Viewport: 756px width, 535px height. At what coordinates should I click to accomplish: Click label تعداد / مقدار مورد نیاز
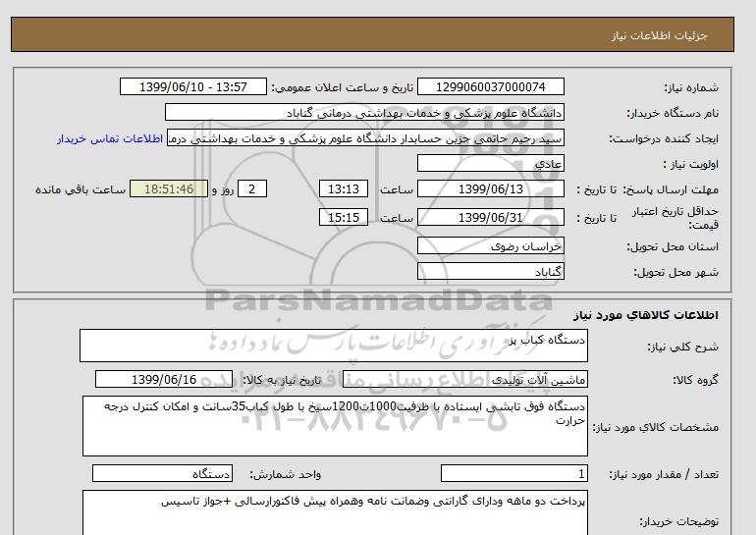(664, 474)
